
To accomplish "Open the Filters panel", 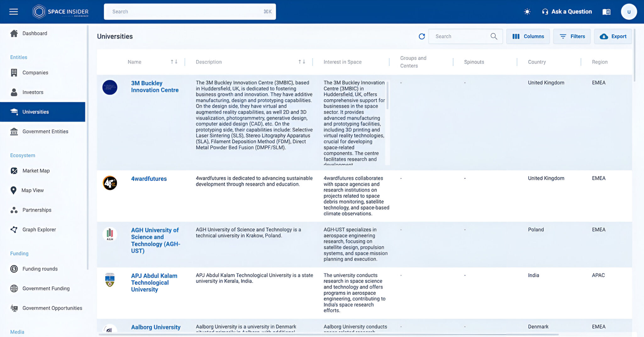I will [572, 36].
